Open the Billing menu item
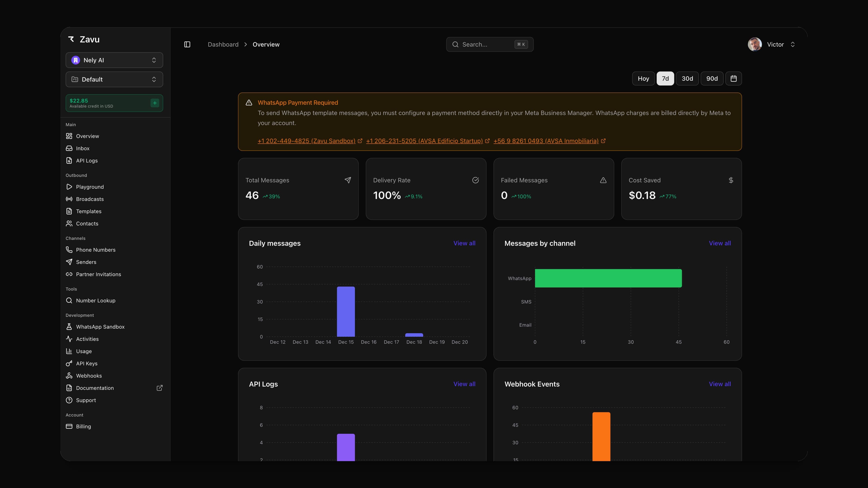 tap(83, 426)
